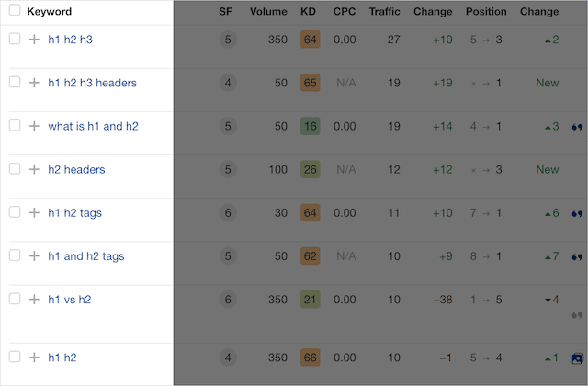Check the box for "h1 h2 h3"
588x386 pixels.
click(15, 40)
